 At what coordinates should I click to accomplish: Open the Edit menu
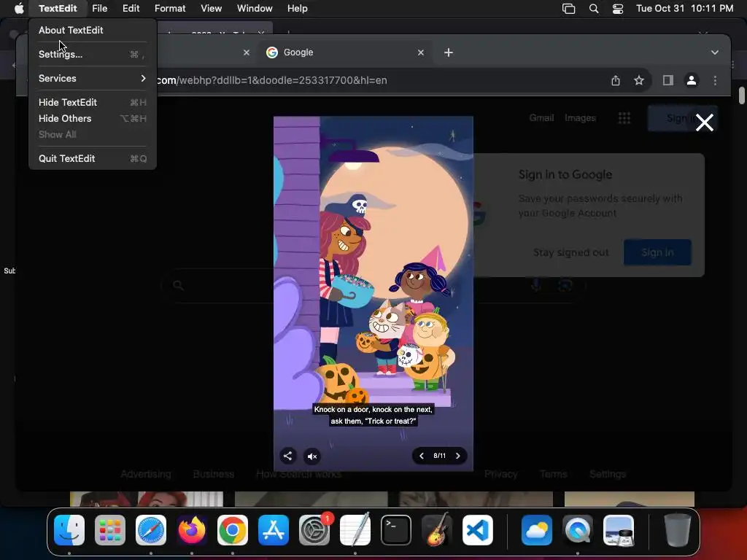pyautogui.click(x=131, y=9)
